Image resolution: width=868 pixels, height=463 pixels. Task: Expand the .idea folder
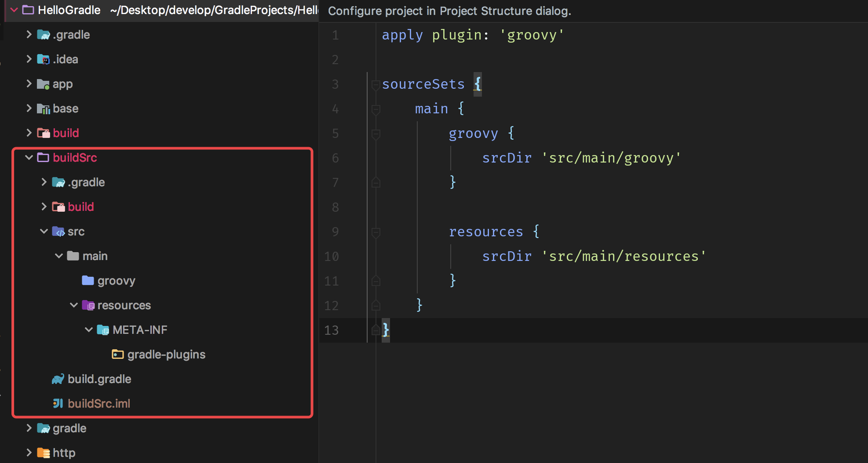pyautogui.click(x=29, y=59)
